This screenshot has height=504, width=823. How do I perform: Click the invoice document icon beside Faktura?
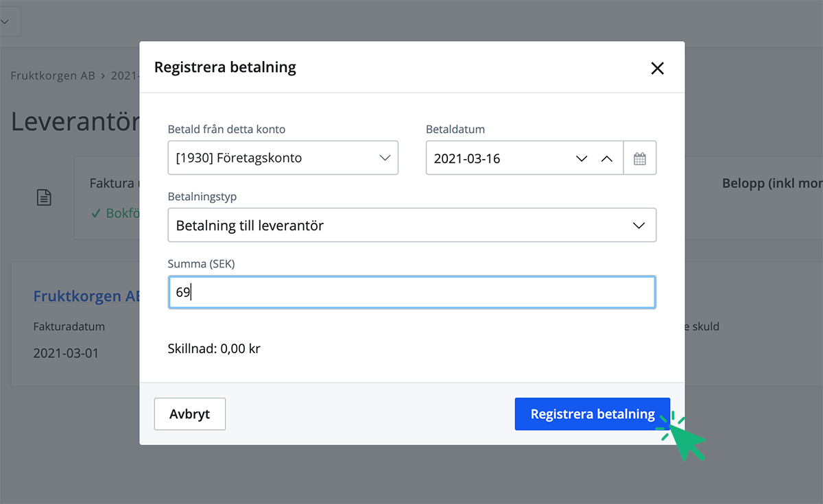(x=44, y=197)
